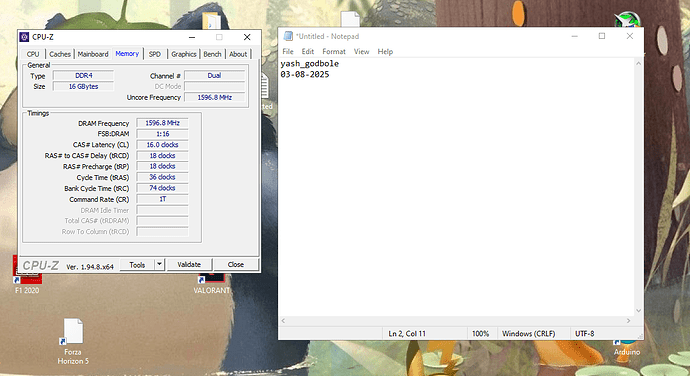Click the Notepad title bar icon

tap(288, 36)
